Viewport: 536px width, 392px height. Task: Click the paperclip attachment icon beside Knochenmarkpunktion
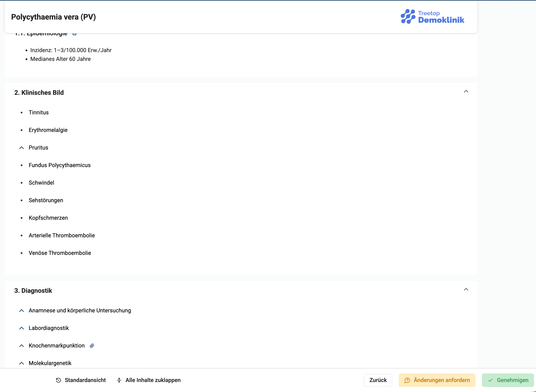coord(92,346)
